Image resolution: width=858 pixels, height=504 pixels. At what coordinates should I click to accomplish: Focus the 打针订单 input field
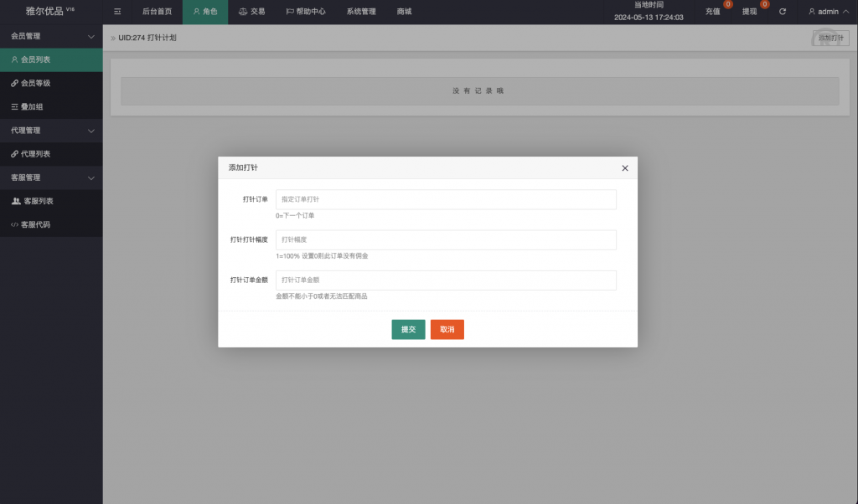click(x=446, y=199)
